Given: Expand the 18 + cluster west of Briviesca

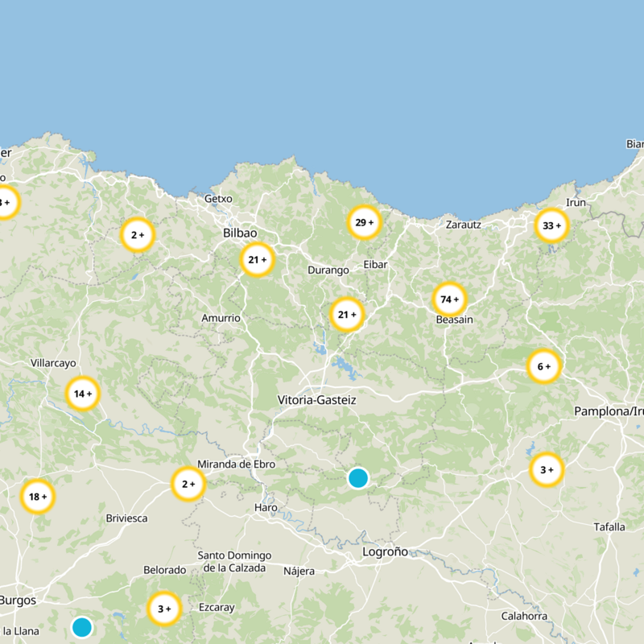Looking at the screenshot, I should coord(38,497).
